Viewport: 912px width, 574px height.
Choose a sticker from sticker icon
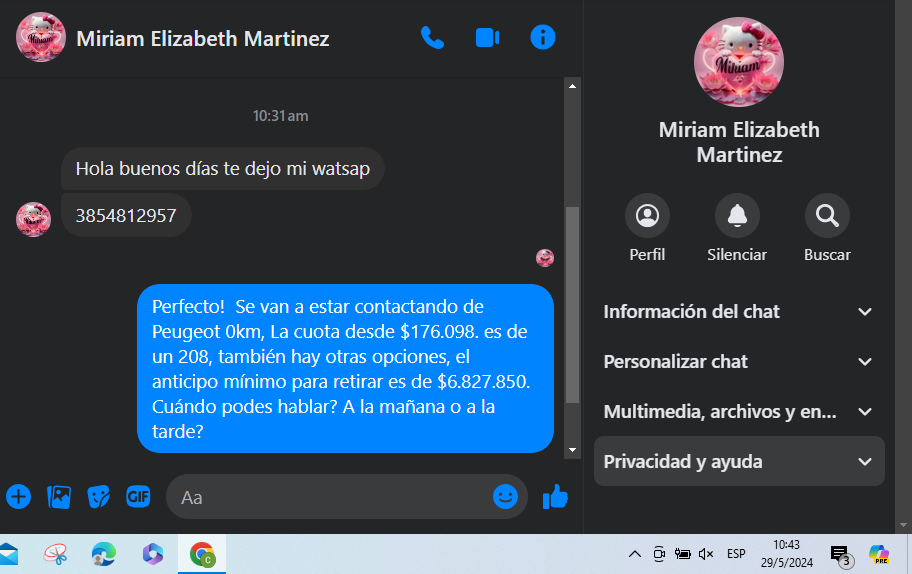(x=98, y=497)
